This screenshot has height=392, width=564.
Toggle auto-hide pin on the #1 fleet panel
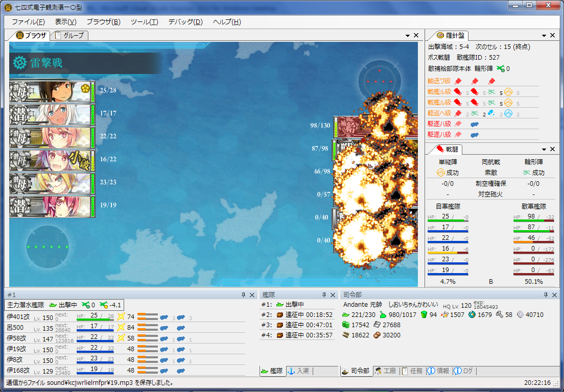point(244,295)
